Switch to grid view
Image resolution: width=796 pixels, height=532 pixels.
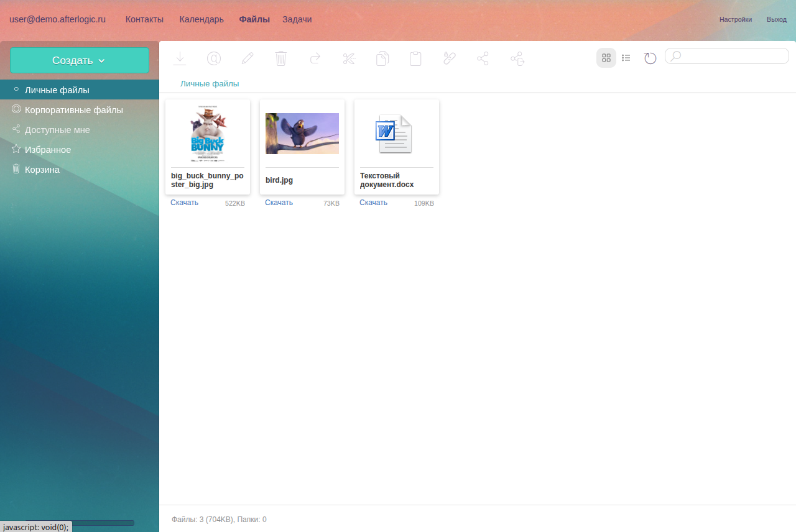[x=606, y=58]
